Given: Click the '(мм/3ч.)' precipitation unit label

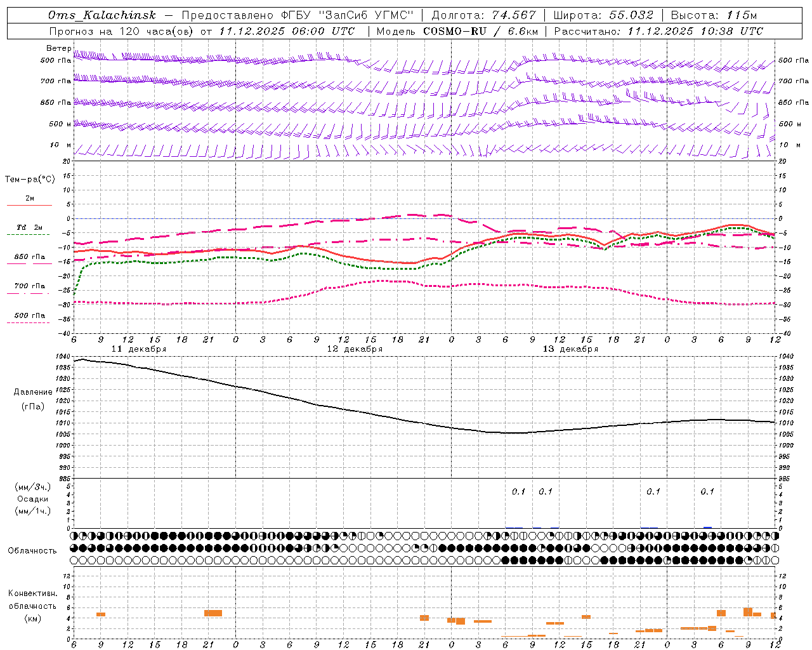Looking at the screenshot, I should pyautogui.click(x=33, y=487).
